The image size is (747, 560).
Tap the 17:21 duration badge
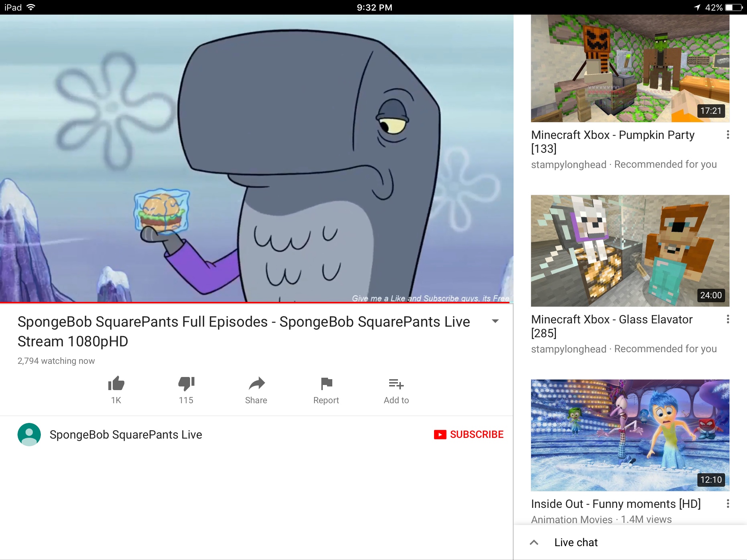[x=711, y=111]
